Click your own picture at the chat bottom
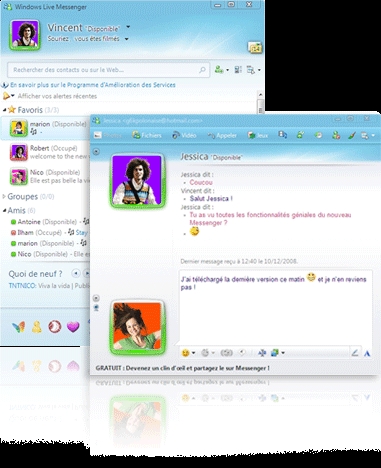Image resolution: width=381 pixels, height=468 pixels. (137, 327)
